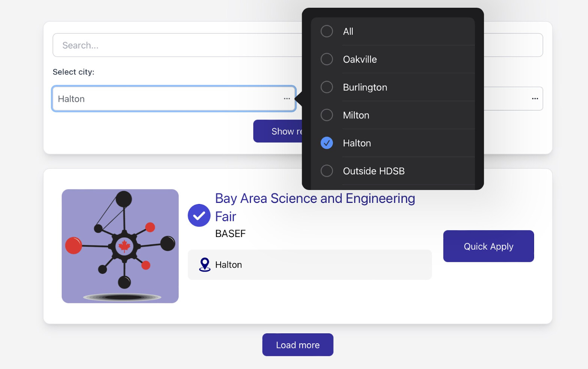Click the location pin icon
This screenshot has height=369, width=588.
(x=204, y=264)
